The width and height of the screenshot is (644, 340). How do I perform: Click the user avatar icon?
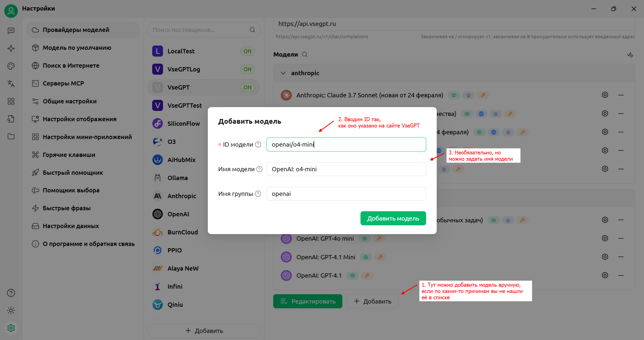(11, 11)
